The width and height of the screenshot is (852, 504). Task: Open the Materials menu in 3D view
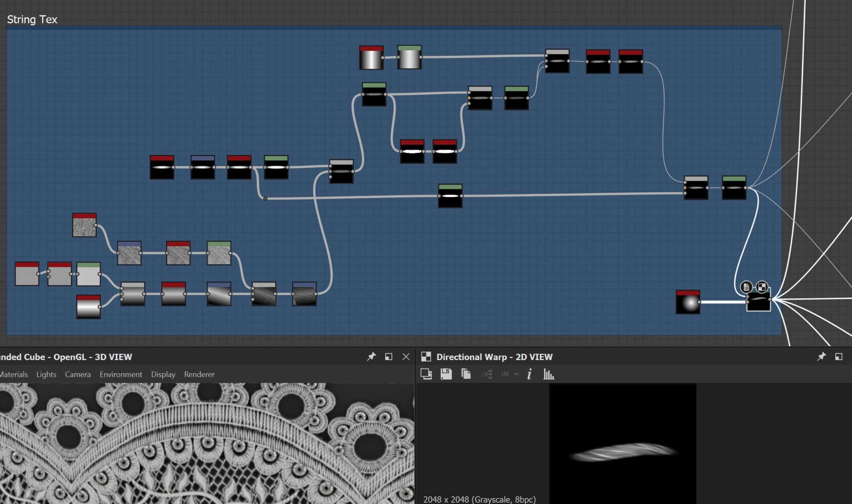tap(14, 374)
